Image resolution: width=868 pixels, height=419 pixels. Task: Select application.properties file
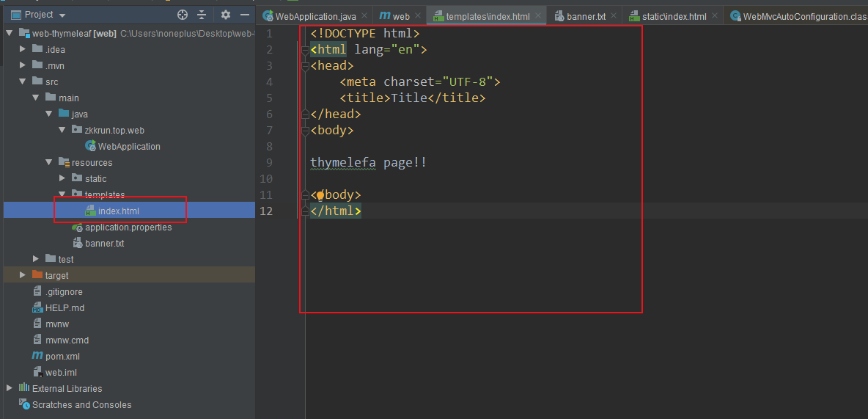(x=128, y=227)
